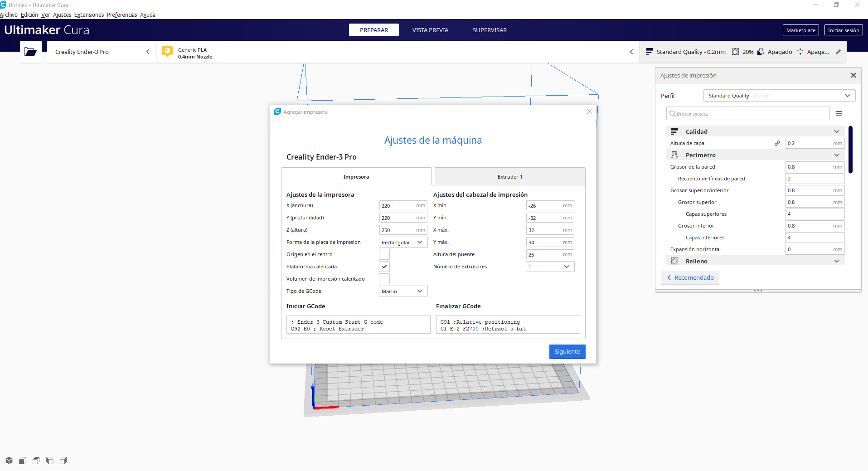Open file folder icon
The image size is (868, 471).
click(x=31, y=52)
